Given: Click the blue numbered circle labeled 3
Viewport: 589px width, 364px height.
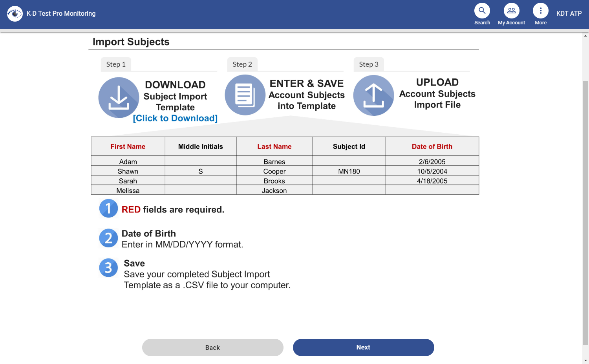Looking at the screenshot, I should [108, 267].
